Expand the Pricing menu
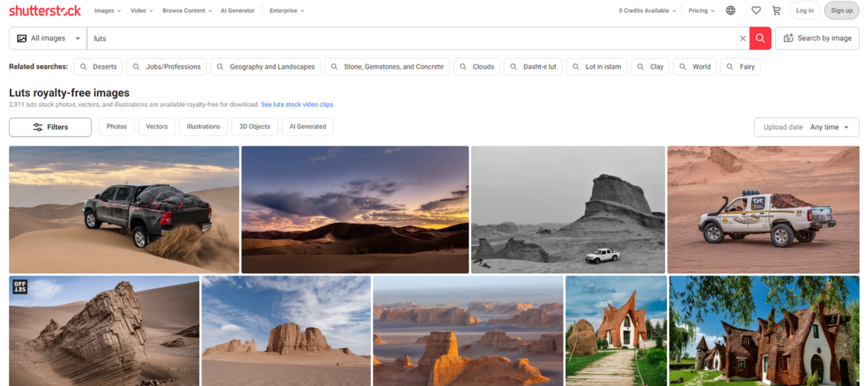This screenshot has width=868, height=386. tap(701, 11)
